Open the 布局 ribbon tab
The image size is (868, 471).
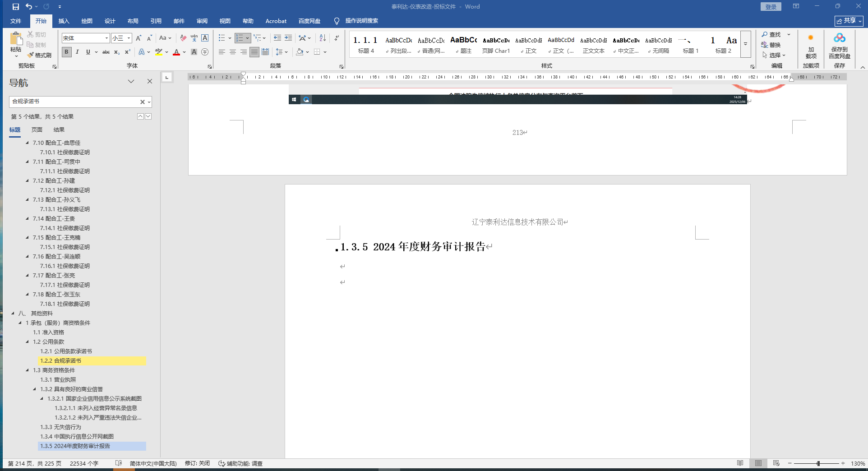point(133,21)
